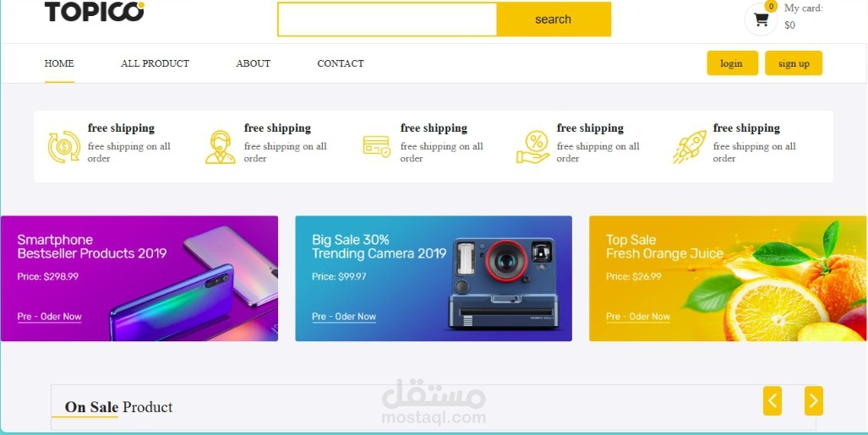Show next On Sale products
The image size is (868, 435).
[813, 400]
